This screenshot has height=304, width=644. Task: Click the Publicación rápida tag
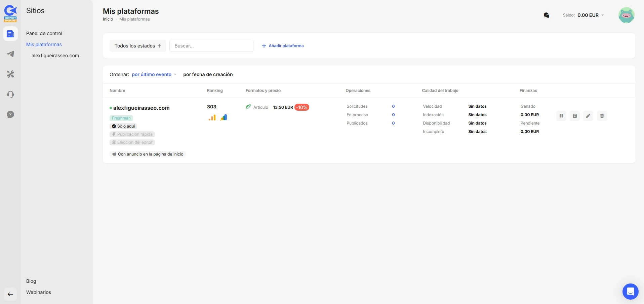click(x=132, y=134)
